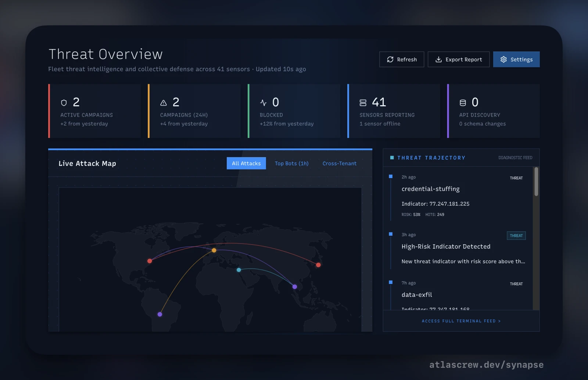This screenshot has width=588, height=380.
Task: Open Access Full Terminal Feed
Action: [x=461, y=321]
